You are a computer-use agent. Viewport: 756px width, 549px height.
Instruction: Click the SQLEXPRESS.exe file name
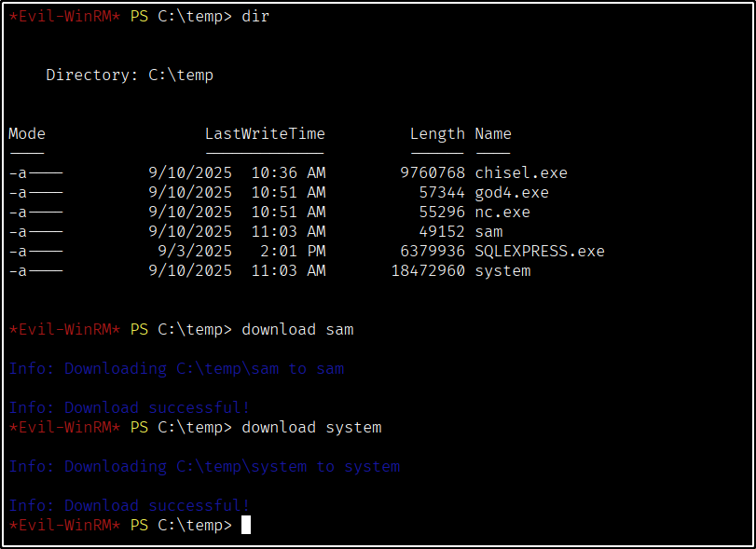pyautogui.click(x=539, y=252)
